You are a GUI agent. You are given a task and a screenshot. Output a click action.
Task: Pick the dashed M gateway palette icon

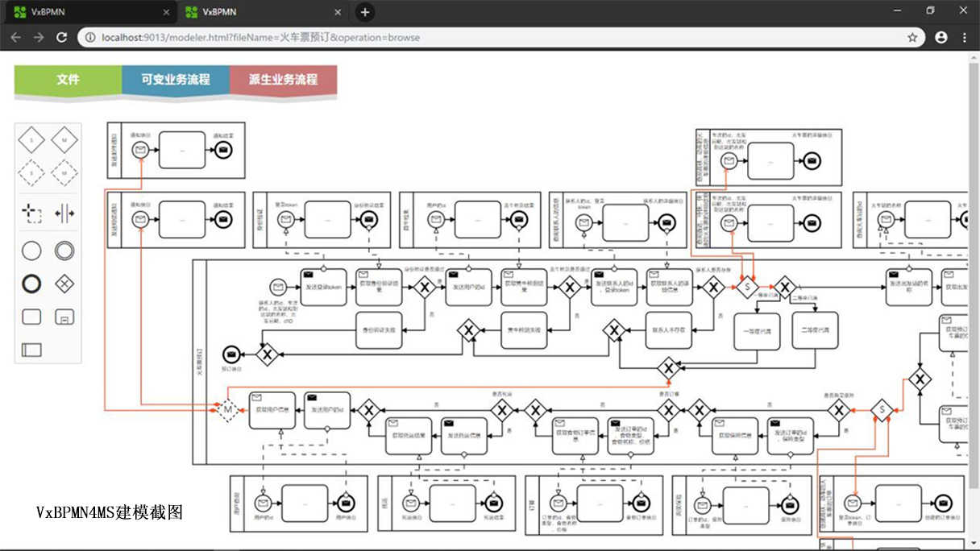point(64,172)
